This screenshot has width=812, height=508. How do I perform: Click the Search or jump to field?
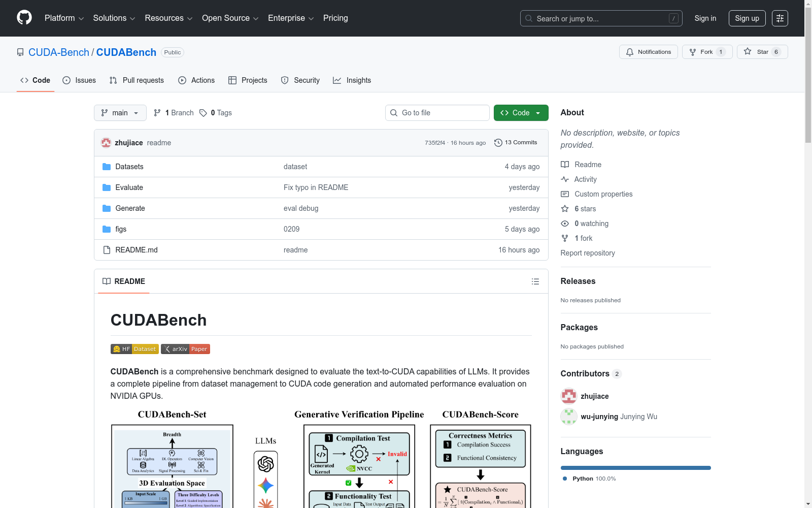[x=601, y=18]
